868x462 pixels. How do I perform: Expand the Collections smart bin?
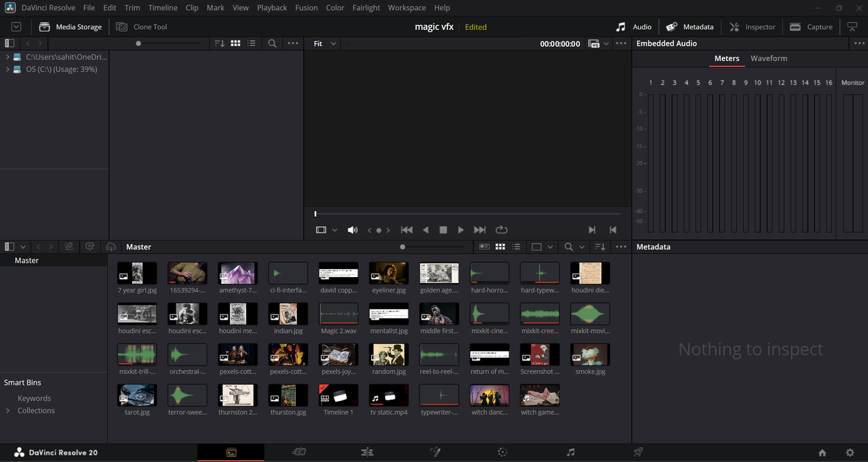click(7, 411)
